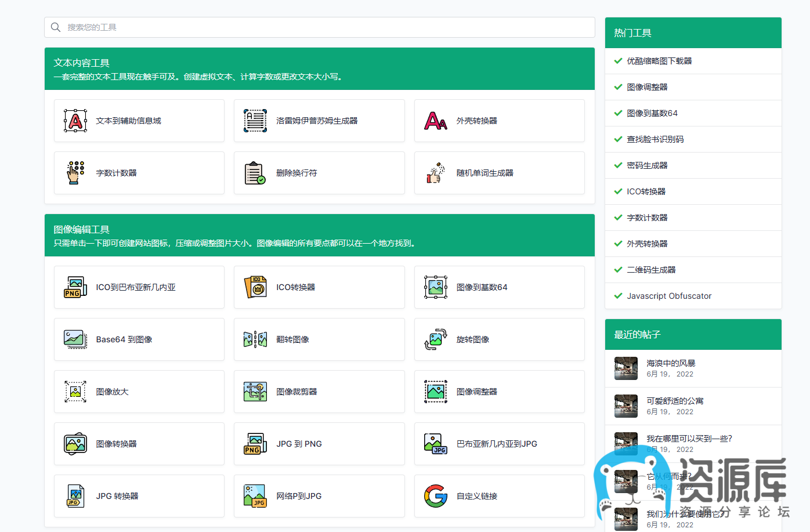Select the 字数计数器 hand icon

pos(75,173)
